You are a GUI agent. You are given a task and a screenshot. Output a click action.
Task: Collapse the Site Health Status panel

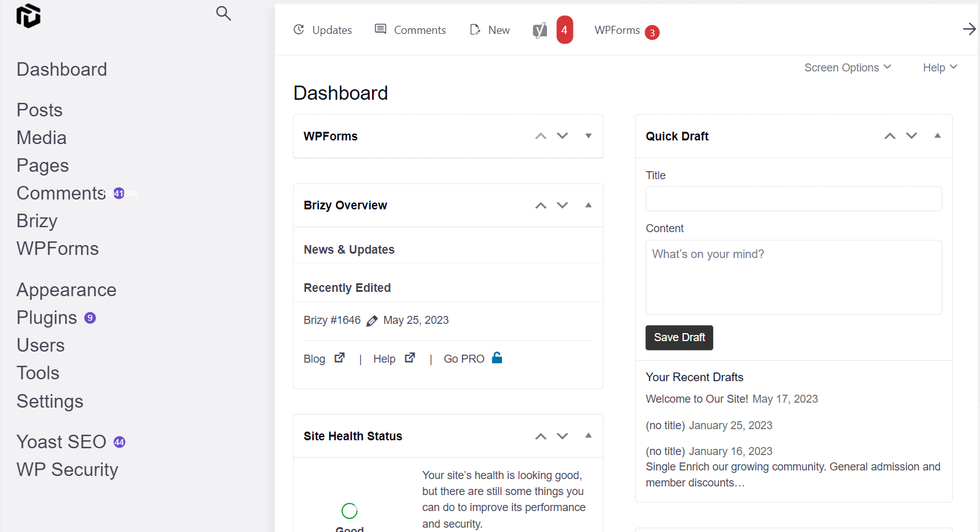click(x=588, y=436)
